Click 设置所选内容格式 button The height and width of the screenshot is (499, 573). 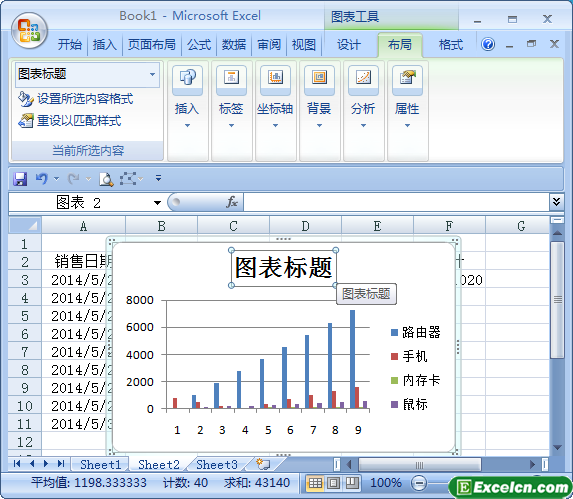click(x=76, y=99)
